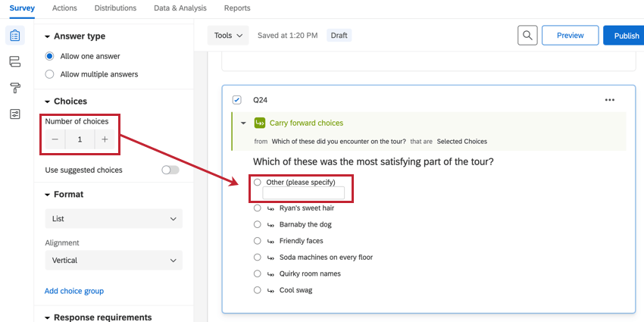Open the Tools dropdown menu
Viewport: 644px width, 322px height.
pos(227,36)
